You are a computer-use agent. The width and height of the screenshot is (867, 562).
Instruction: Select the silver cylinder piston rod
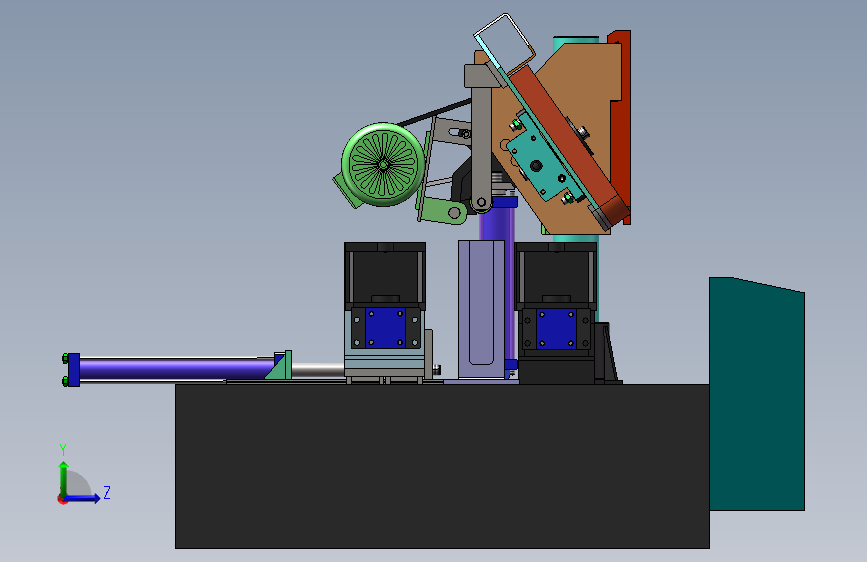[318, 370]
